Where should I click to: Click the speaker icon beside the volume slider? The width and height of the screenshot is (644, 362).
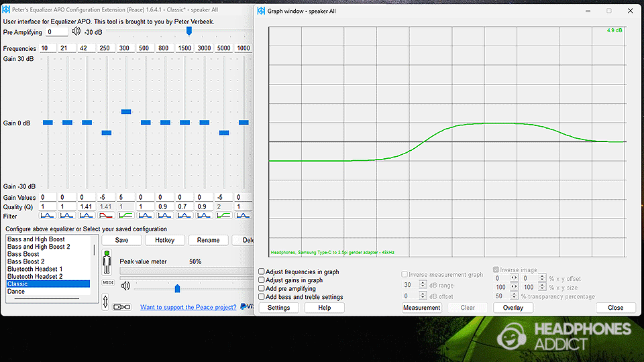click(x=125, y=286)
